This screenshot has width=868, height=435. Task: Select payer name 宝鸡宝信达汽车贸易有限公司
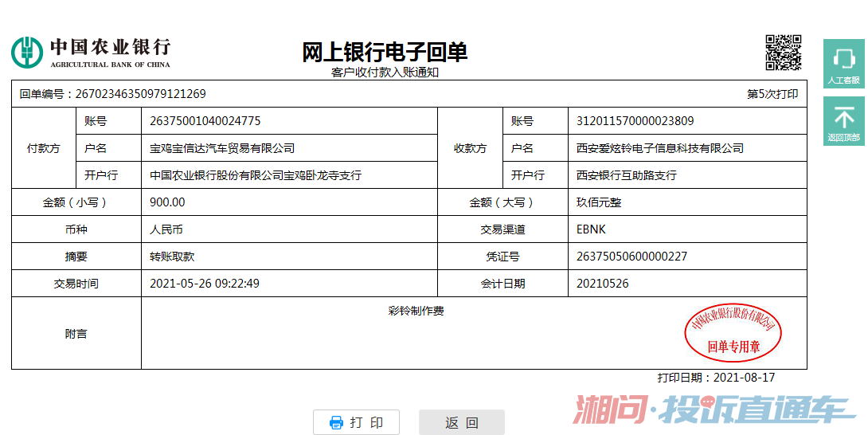click(222, 148)
